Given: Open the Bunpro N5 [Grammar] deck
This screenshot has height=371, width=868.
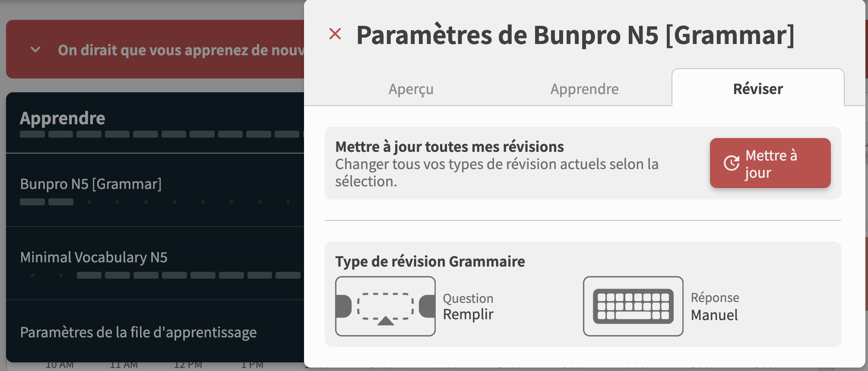Looking at the screenshot, I should click(91, 184).
